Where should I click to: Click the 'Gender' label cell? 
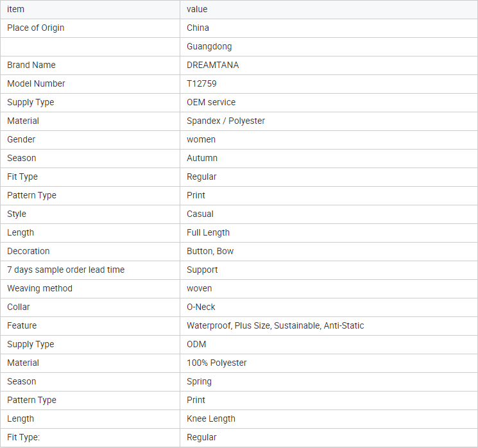pyautogui.click(x=21, y=139)
